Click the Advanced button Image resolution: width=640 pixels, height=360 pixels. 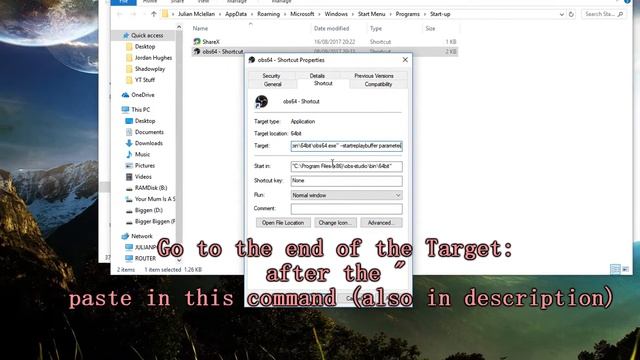pos(381,223)
